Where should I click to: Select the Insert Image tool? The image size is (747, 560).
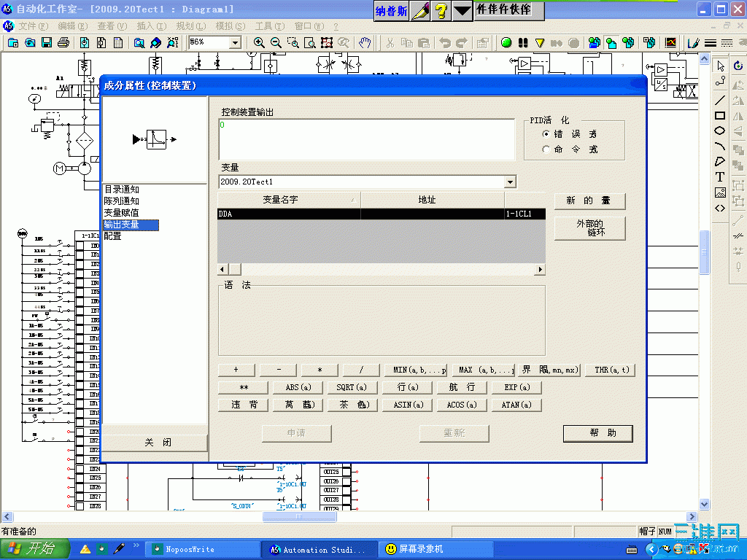(x=719, y=190)
